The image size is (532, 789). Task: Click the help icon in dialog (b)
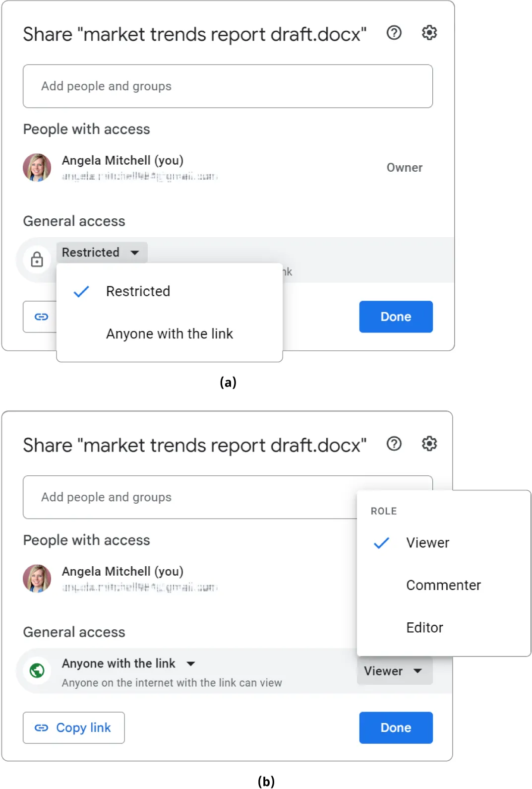click(394, 444)
